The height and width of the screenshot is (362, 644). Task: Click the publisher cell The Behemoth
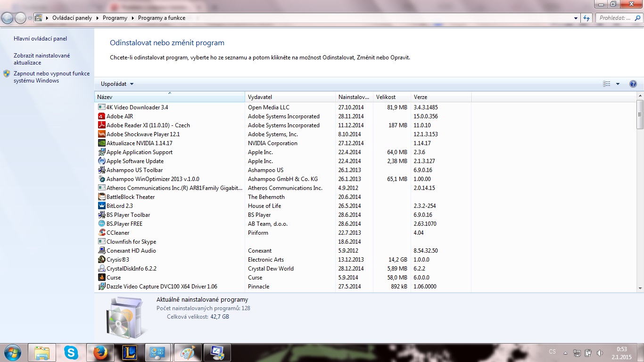[266, 197]
